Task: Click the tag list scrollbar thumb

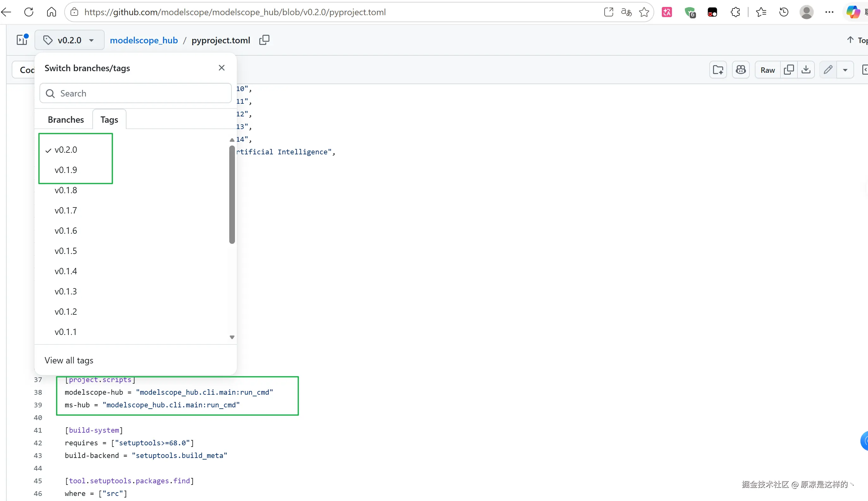Action: tap(232, 195)
